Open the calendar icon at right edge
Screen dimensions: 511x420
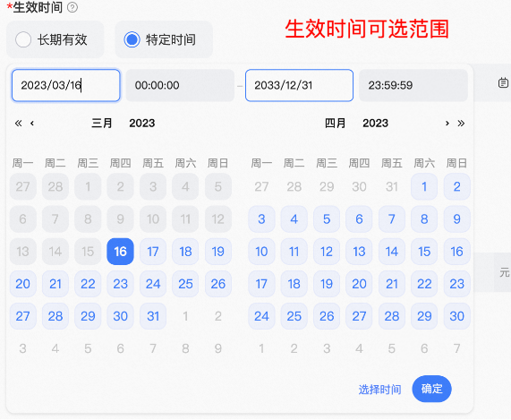(x=503, y=82)
